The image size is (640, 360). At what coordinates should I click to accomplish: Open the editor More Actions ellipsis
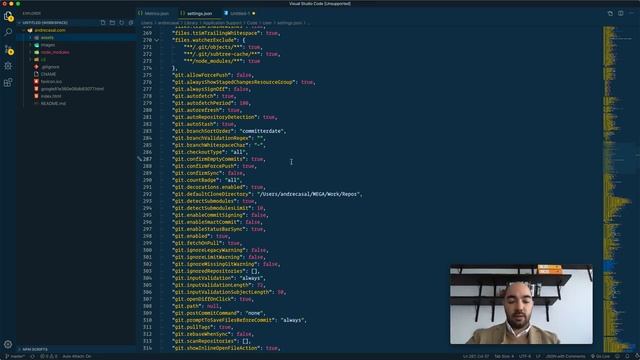click(631, 13)
